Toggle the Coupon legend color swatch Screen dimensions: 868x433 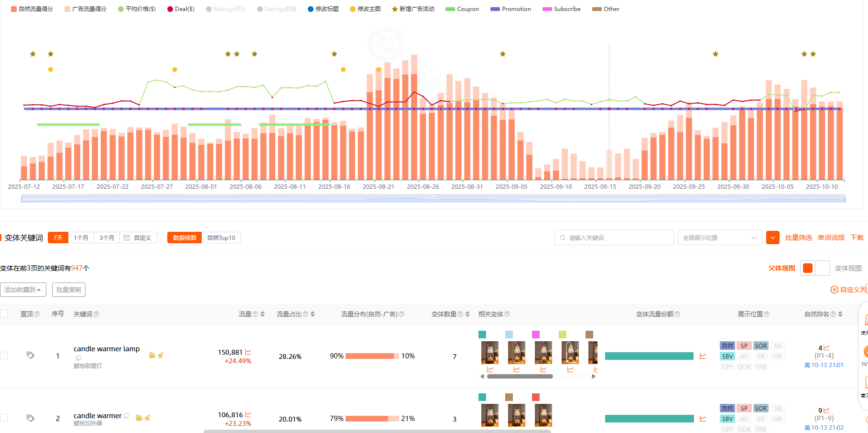coord(450,9)
